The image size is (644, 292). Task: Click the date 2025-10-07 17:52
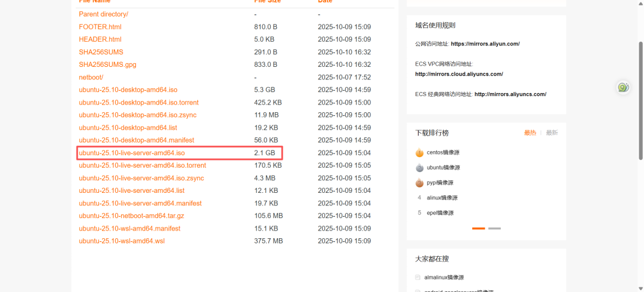[345, 77]
